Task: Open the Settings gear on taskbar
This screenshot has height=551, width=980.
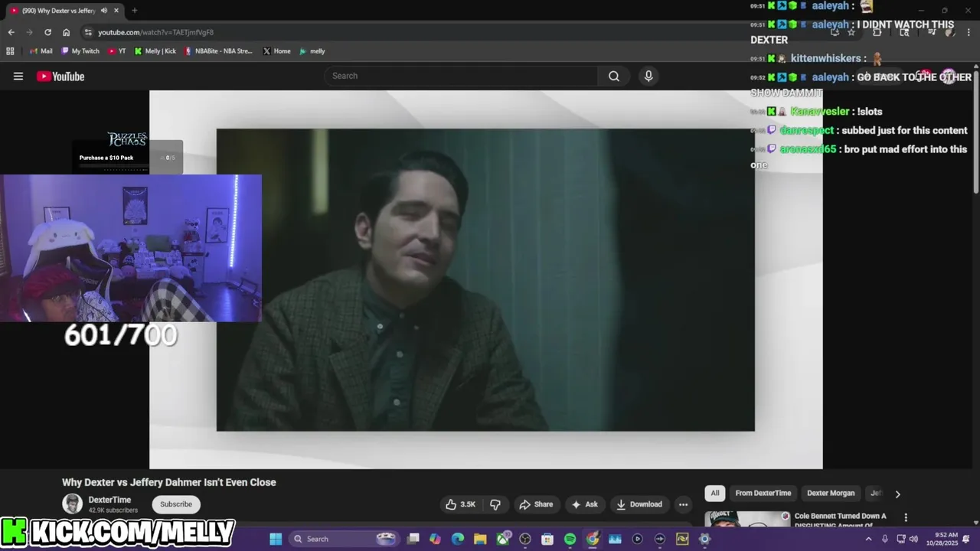Action: pos(704,539)
